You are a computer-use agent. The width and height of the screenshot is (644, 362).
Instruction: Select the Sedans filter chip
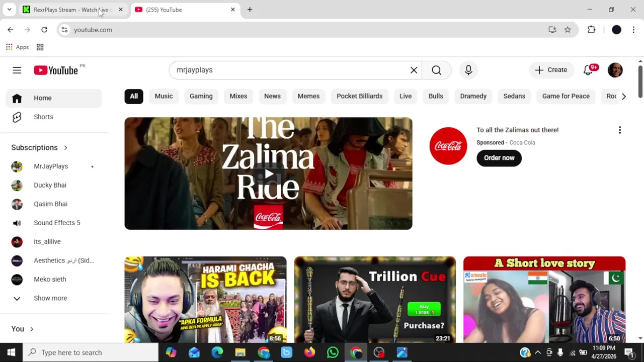coord(514,96)
